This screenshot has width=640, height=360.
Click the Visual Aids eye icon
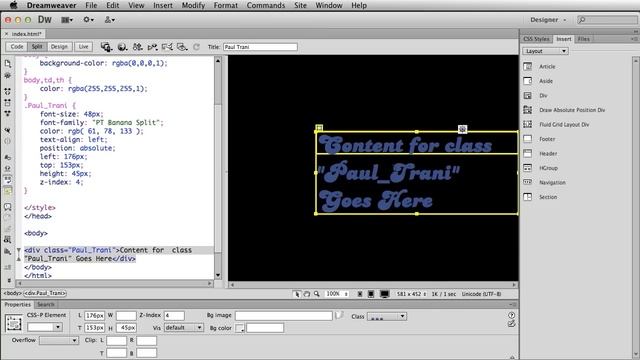[x=182, y=47]
